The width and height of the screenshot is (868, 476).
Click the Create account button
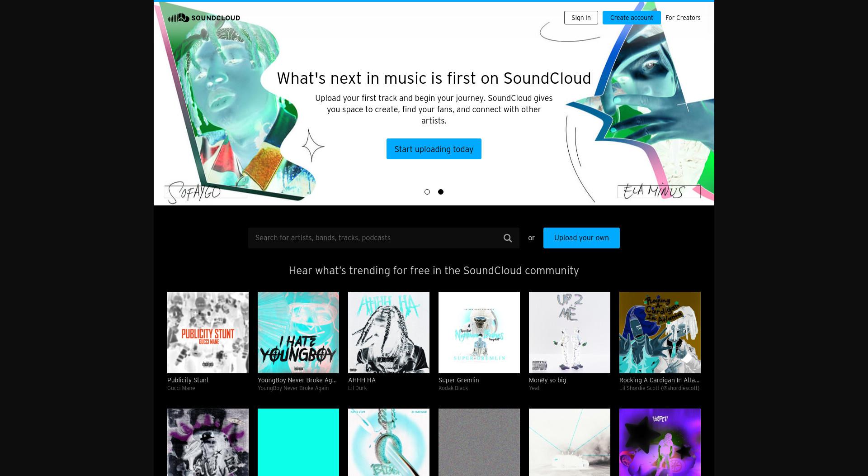(x=632, y=18)
